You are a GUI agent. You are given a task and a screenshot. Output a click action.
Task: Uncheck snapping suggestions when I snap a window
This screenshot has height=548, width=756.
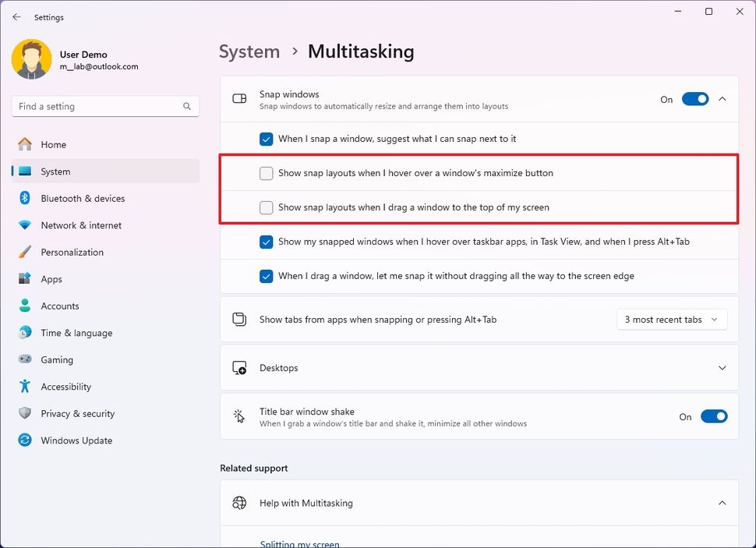[x=267, y=139]
